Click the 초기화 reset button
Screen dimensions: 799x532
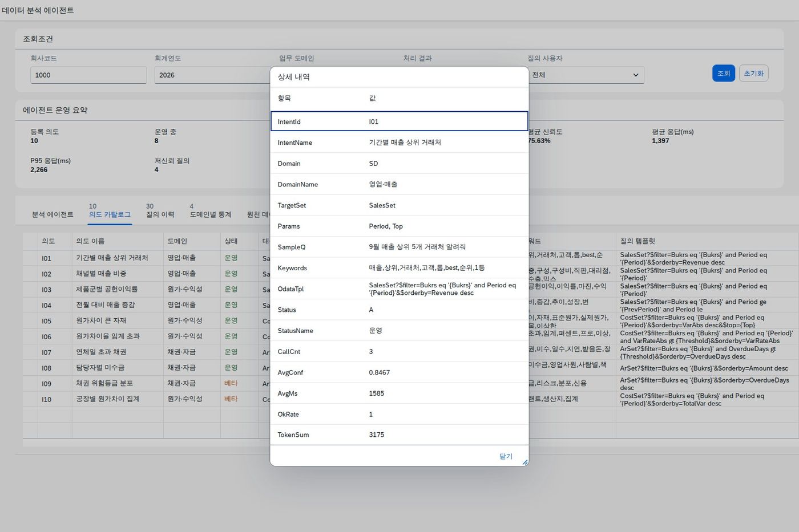(753, 73)
